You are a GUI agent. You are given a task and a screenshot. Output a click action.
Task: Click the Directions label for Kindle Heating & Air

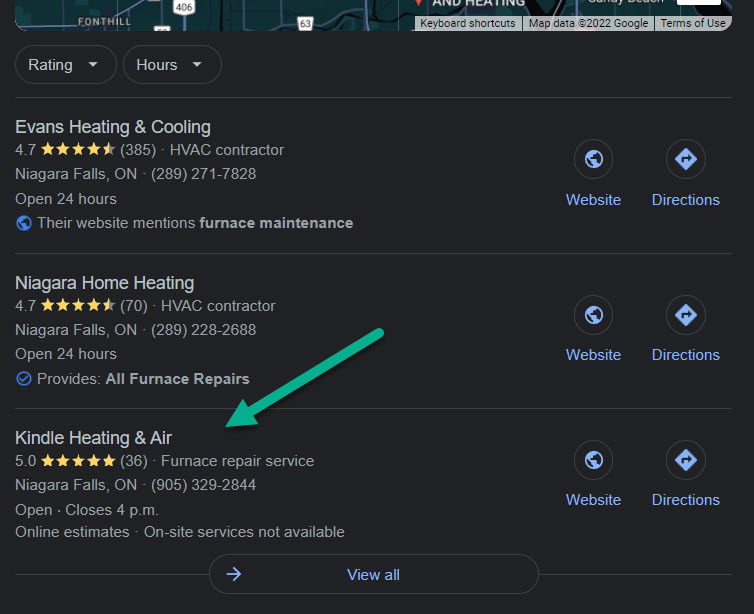pyautogui.click(x=685, y=500)
